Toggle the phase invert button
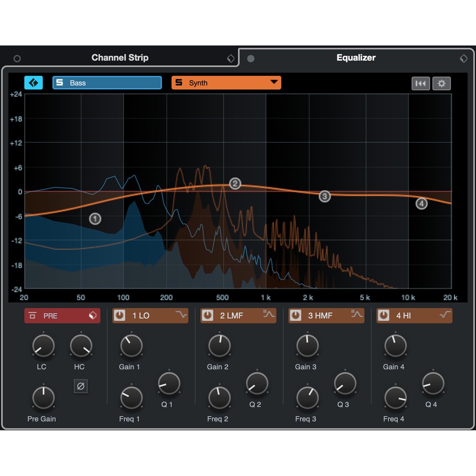This screenshot has width=476, height=476. (81, 386)
